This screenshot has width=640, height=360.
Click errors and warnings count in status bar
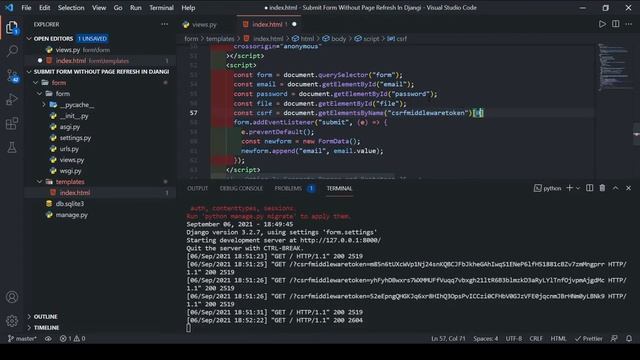(72, 338)
